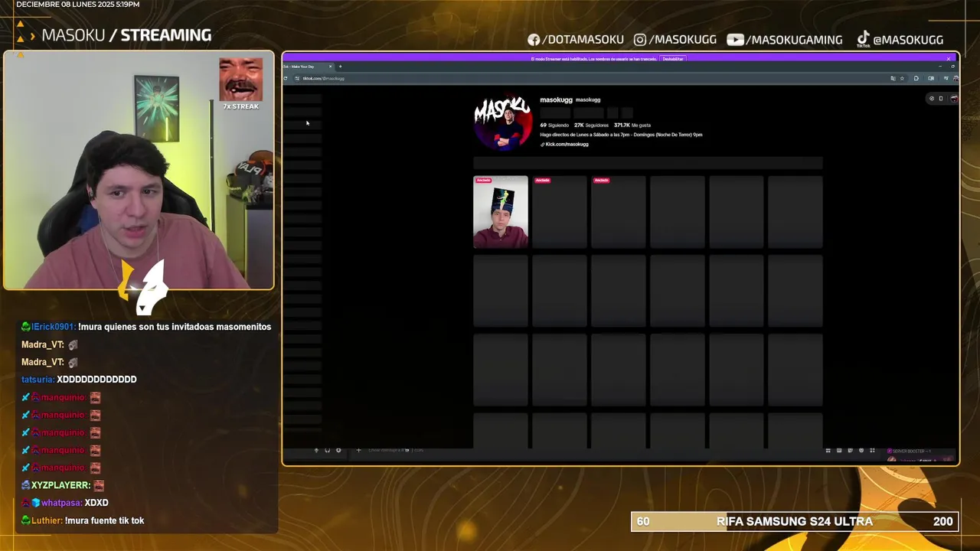Click the /MASOKUGAMING YouTube handle in overlay
This screenshot has width=980, height=551.
pos(794,39)
